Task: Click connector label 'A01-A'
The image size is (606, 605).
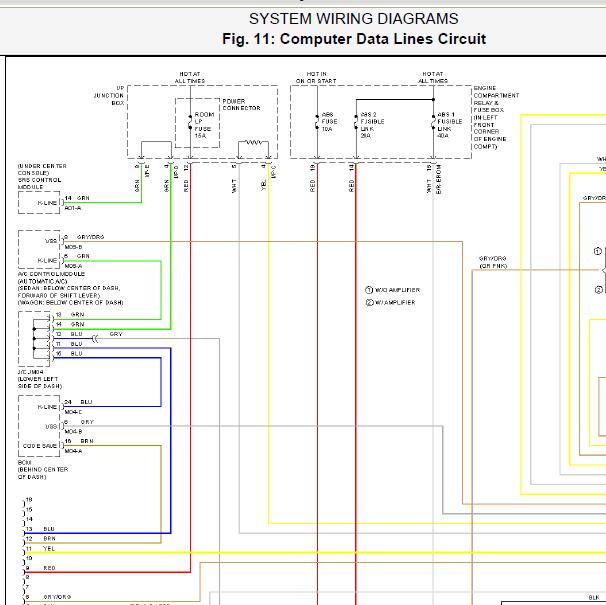Action: (x=73, y=208)
